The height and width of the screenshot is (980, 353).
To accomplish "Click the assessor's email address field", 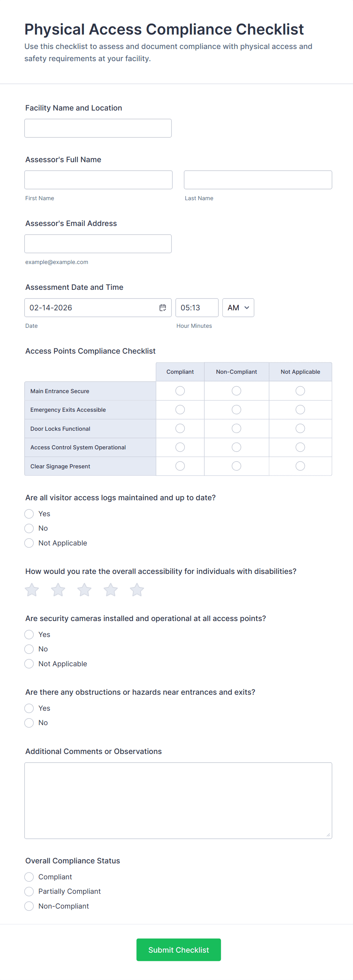I will click(98, 244).
